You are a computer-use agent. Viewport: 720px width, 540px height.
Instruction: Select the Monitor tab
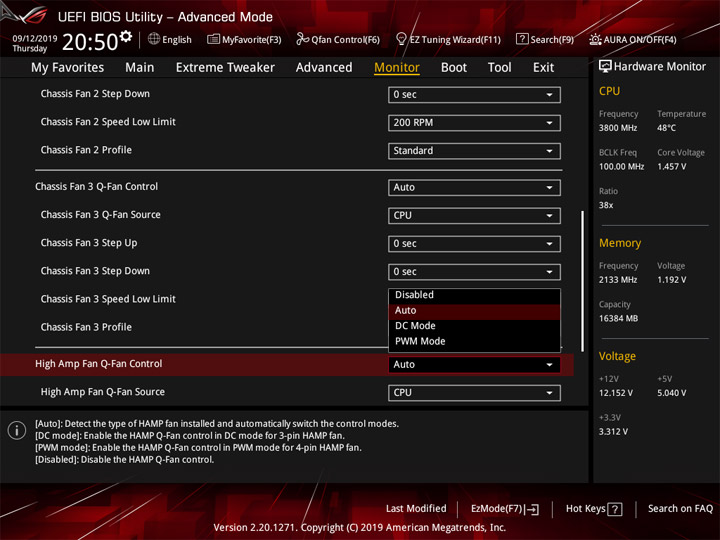(397, 68)
